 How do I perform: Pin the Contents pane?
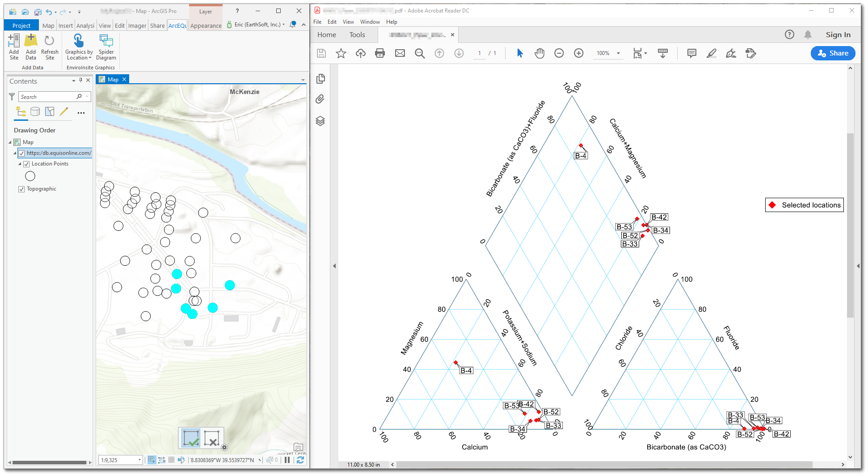pos(80,80)
